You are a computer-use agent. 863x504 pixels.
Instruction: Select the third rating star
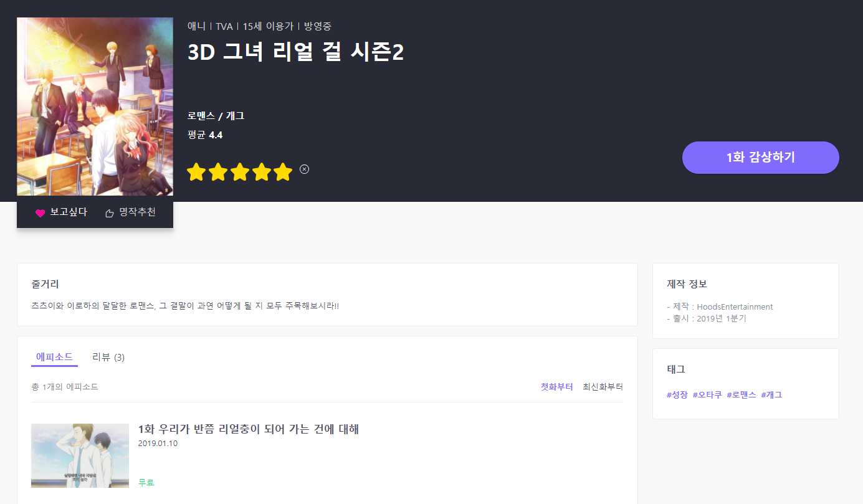(x=240, y=171)
